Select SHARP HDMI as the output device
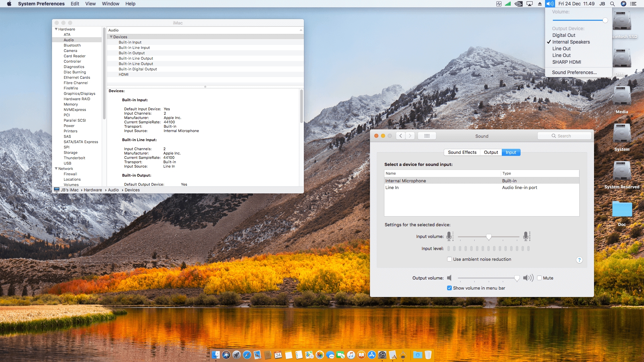 click(x=567, y=62)
